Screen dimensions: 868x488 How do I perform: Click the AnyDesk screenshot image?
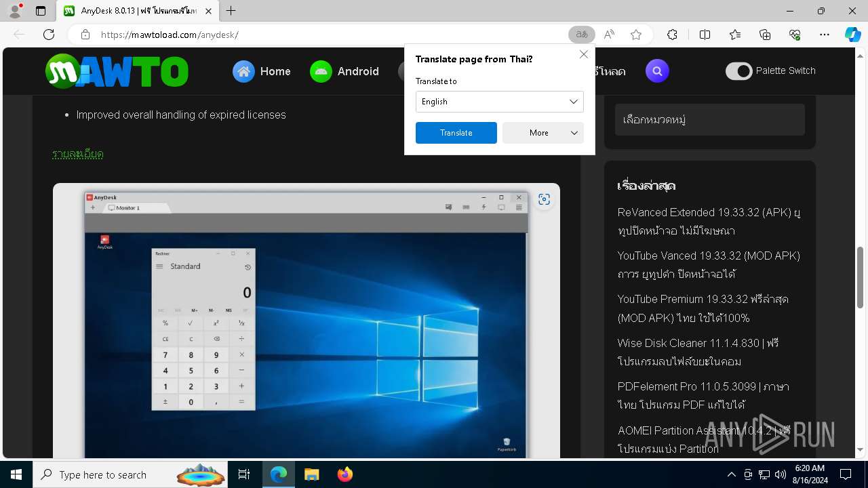[x=307, y=321]
